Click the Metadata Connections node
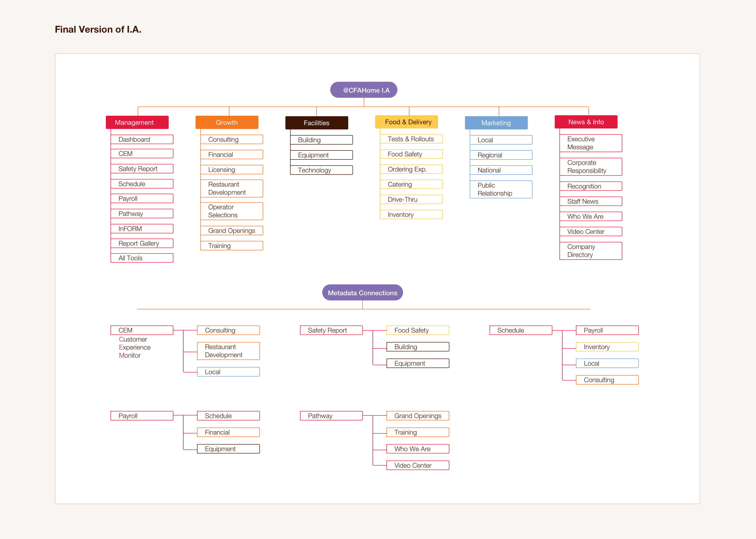The width and height of the screenshot is (756, 539). tap(362, 293)
